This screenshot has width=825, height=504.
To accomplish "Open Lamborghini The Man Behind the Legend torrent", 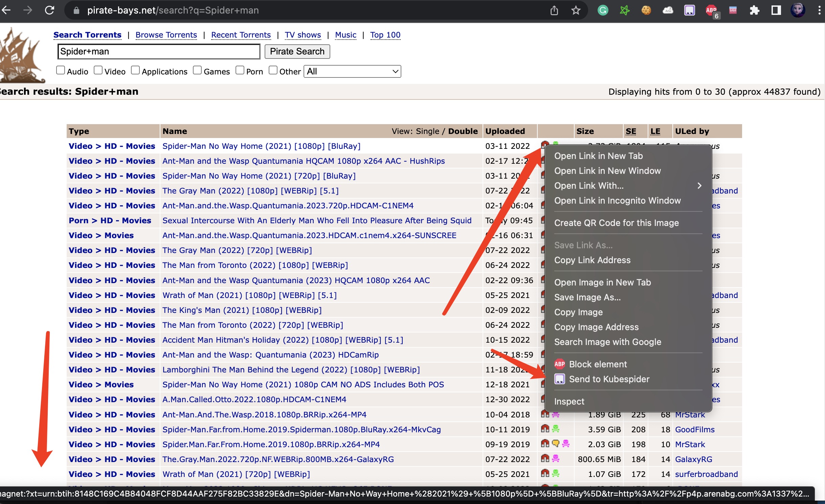I will [291, 370].
